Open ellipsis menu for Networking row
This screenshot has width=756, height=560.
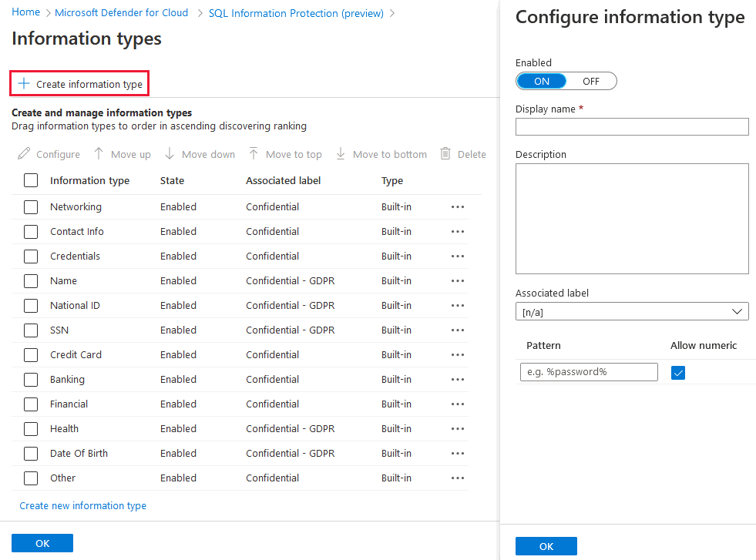(458, 206)
